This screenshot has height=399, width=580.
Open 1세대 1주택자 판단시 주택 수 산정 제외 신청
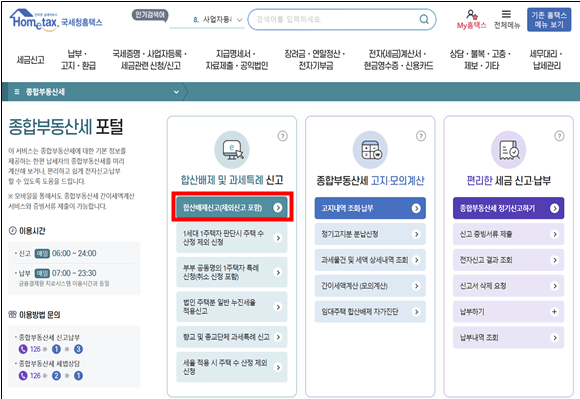point(232,238)
